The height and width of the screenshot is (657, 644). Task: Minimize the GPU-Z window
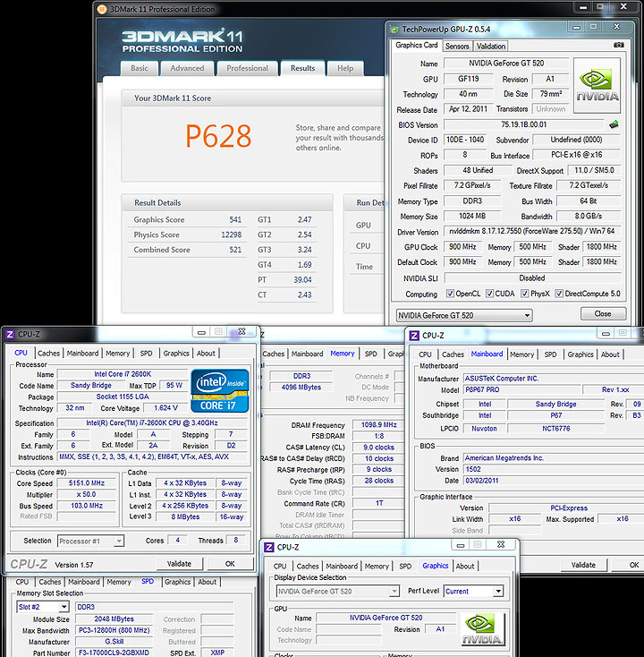click(x=577, y=27)
